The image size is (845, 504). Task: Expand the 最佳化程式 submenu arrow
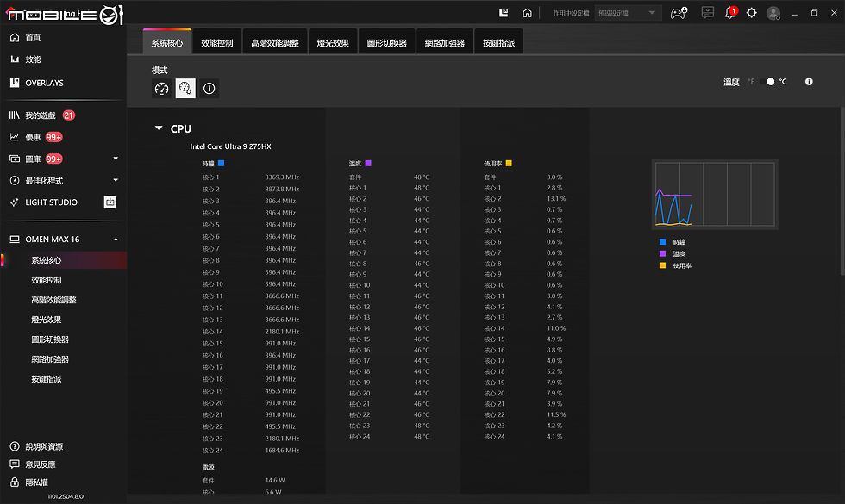pos(116,180)
